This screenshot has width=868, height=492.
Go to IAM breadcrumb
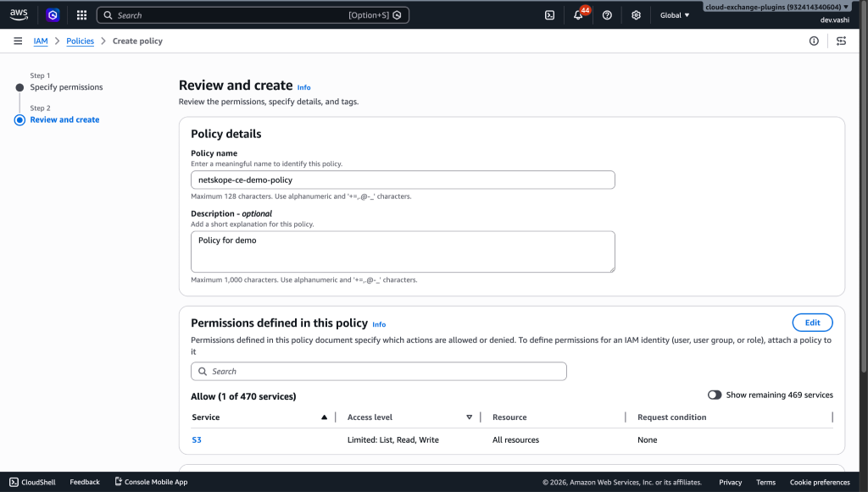(41, 41)
